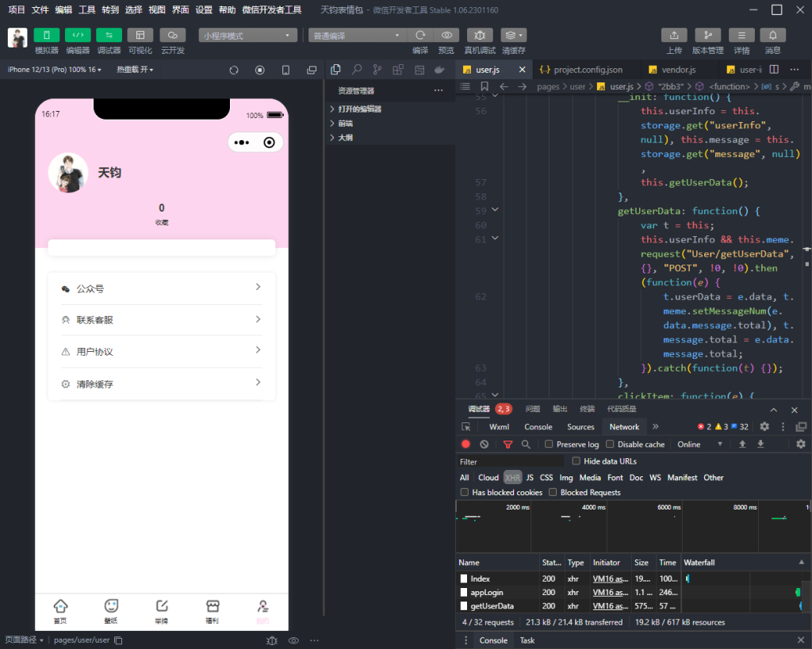Tap 清除缓存 in the mini program

(162, 384)
